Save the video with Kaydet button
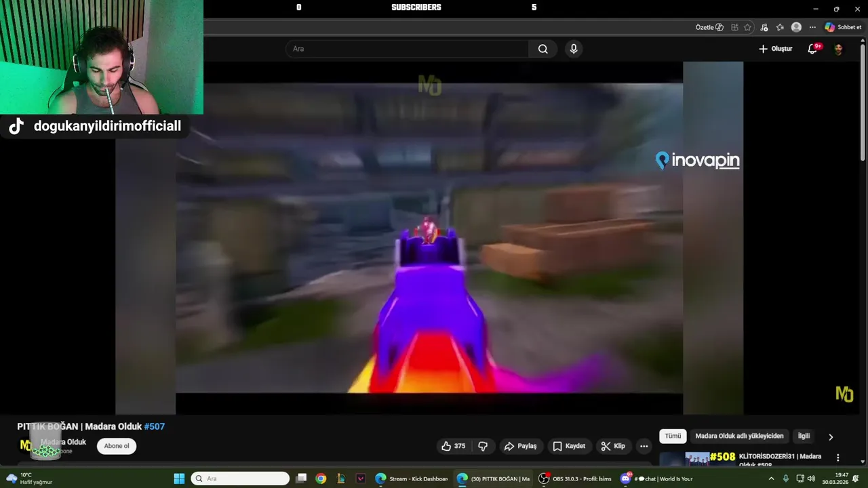The image size is (868, 488). tap(568, 446)
